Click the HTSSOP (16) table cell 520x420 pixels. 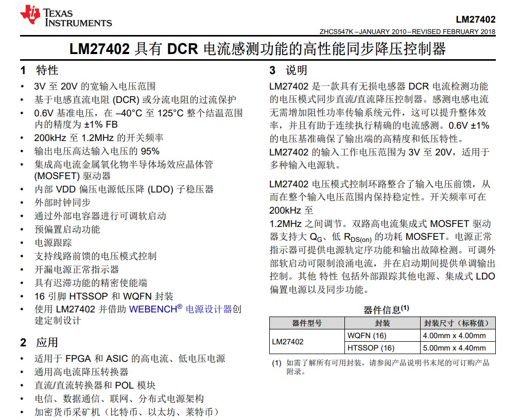coord(383,348)
